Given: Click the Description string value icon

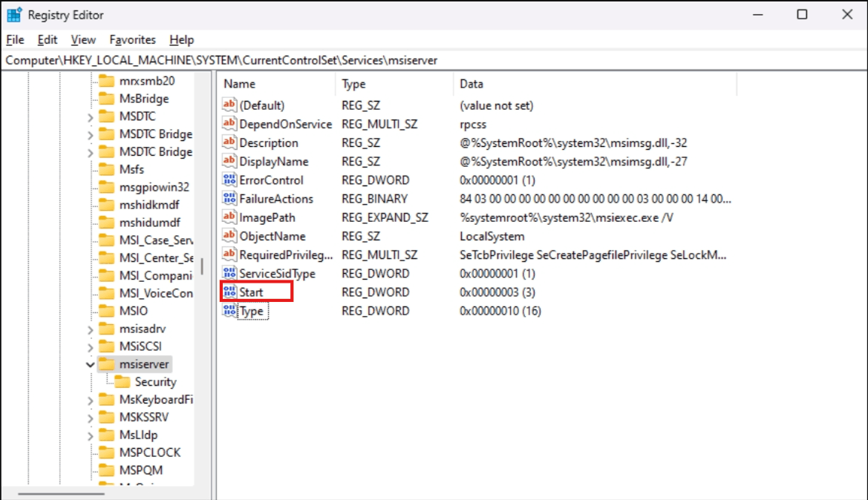Looking at the screenshot, I should tap(229, 142).
